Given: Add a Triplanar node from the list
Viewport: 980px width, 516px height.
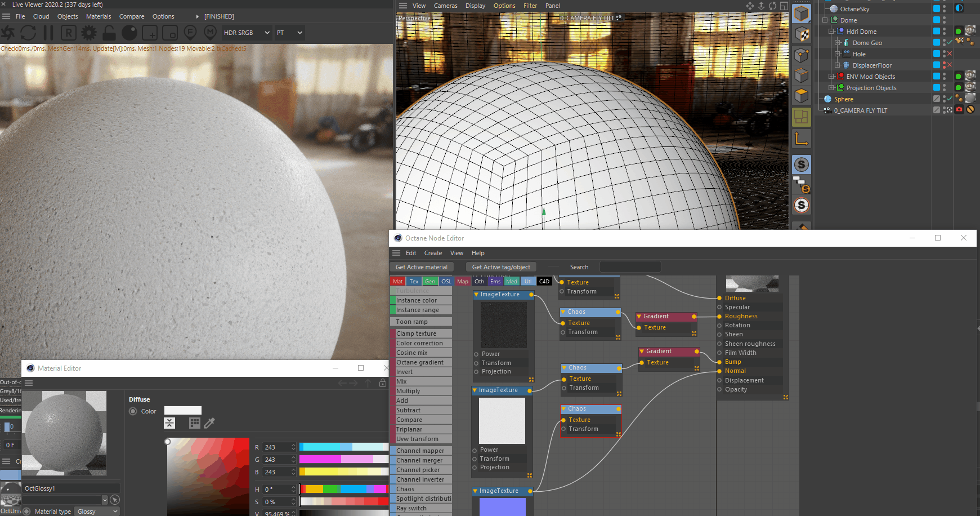Looking at the screenshot, I should tap(421, 429).
